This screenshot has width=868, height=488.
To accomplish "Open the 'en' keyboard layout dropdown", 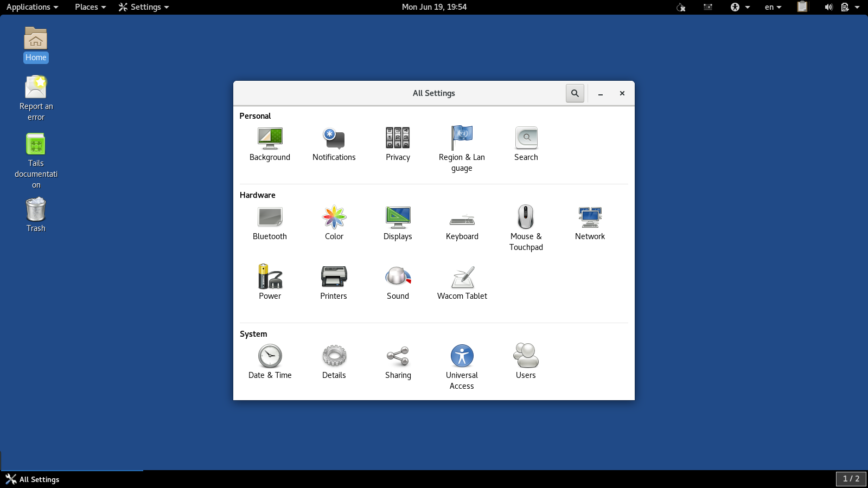I will pyautogui.click(x=773, y=7).
